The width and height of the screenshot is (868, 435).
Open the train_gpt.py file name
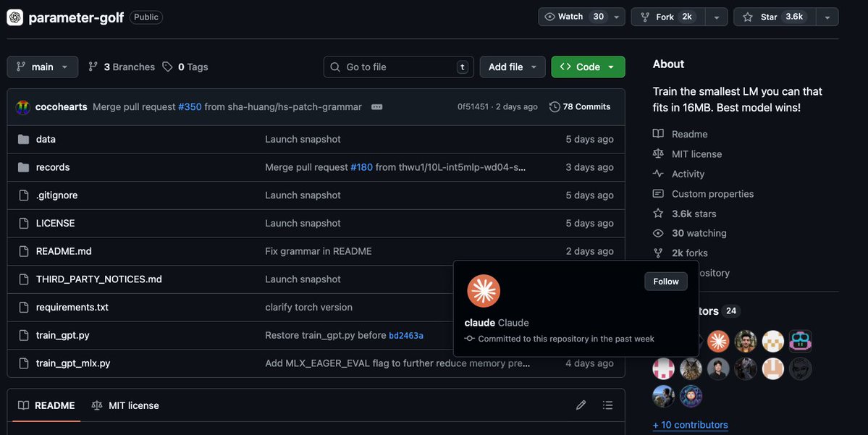coord(62,335)
